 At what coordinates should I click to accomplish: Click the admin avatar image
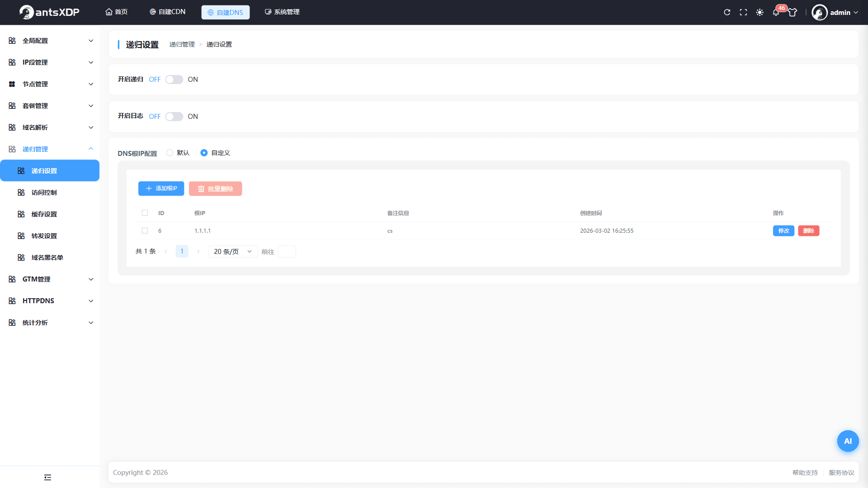pos(820,12)
